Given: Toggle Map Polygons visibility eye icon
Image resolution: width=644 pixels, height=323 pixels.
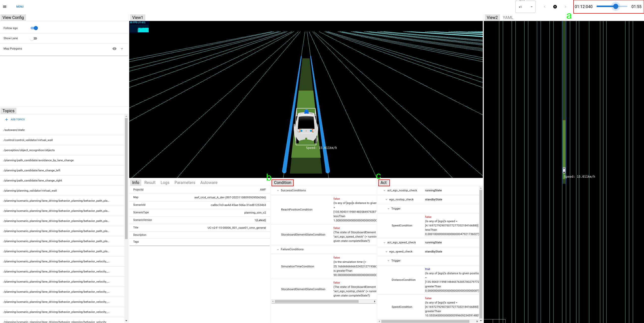Looking at the screenshot, I should click(x=114, y=49).
